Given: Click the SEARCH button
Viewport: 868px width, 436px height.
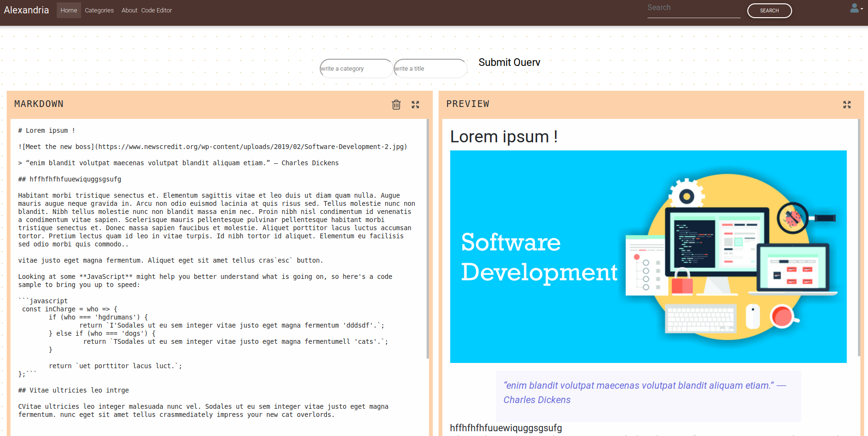Looking at the screenshot, I should [769, 11].
